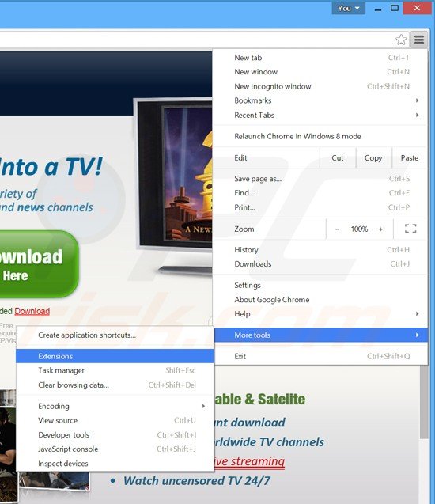Open Downloads from the menu
The height and width of the screenshot is (504, 435).
click(x=320, y=264)
